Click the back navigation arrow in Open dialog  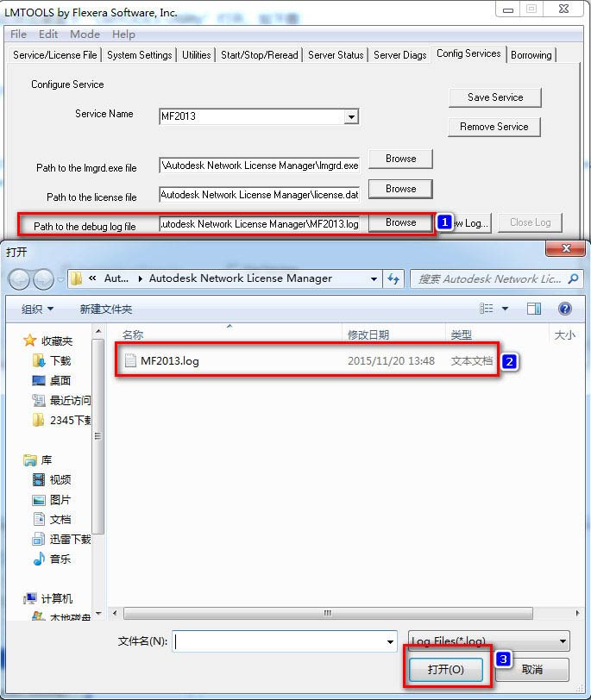coord(19,279)
